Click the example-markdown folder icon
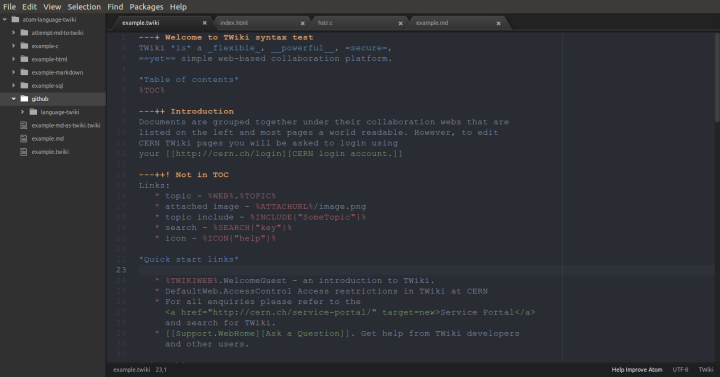 pyautogui.click(x=24, y=72)
